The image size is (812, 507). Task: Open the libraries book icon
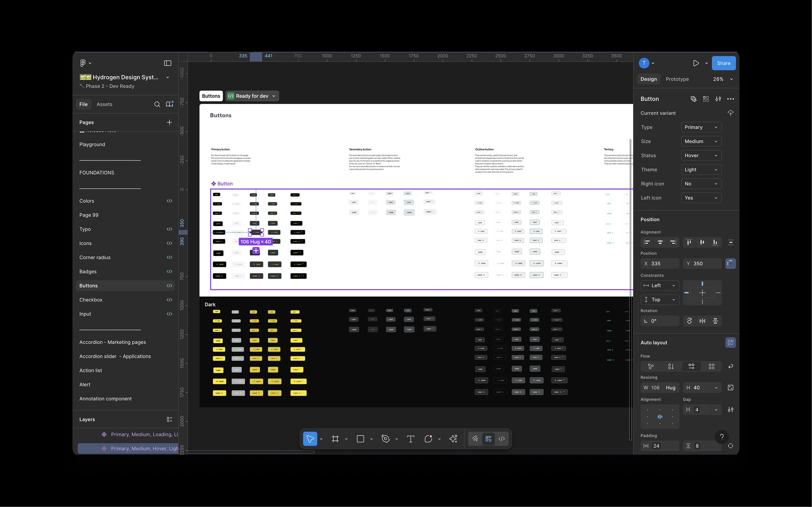tap(170, 104)
